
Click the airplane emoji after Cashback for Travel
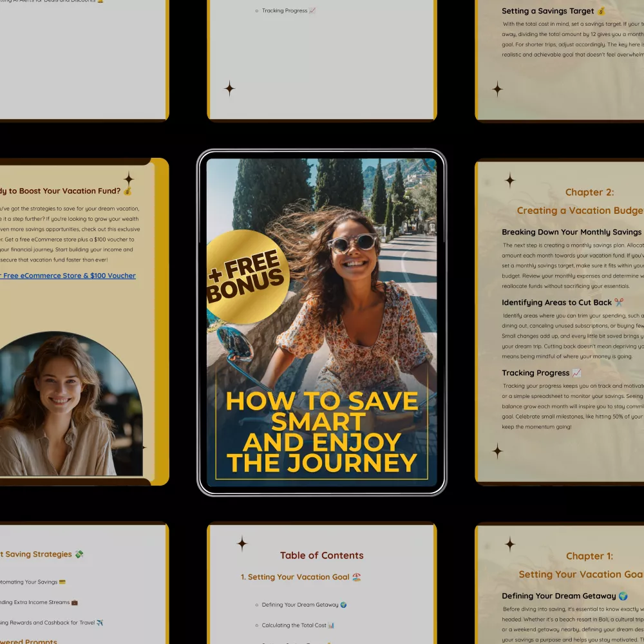[x=99, y=623]
